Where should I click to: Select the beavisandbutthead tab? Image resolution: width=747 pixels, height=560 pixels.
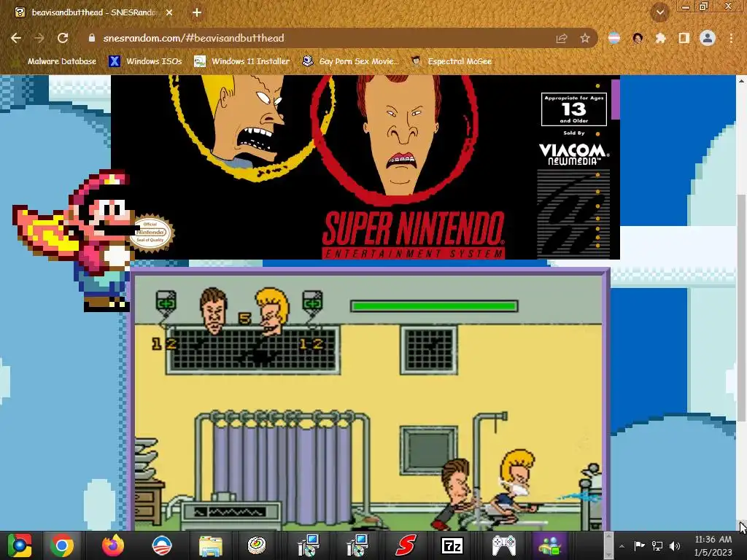coord(94,12)
